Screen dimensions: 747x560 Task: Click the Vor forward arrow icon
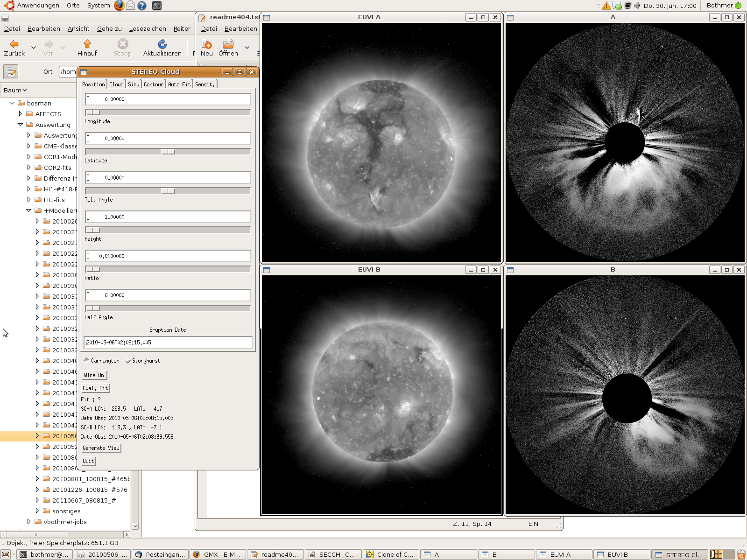[48, 44]
